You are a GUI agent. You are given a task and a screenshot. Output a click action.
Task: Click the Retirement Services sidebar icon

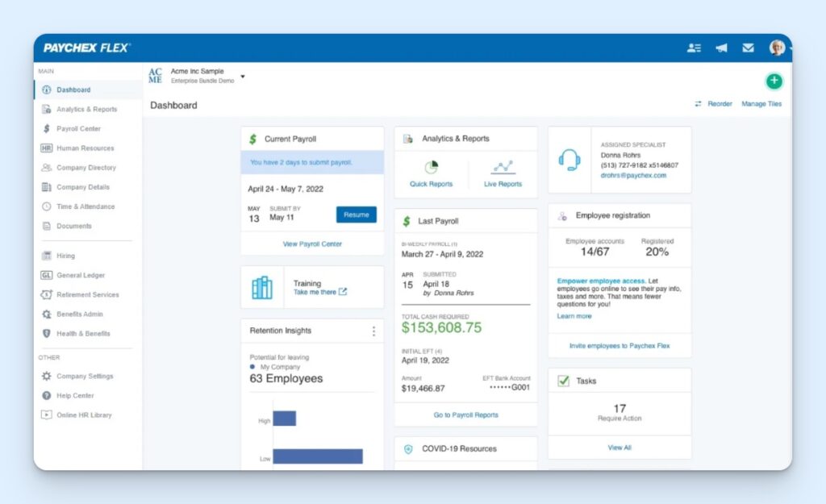coord(46,294)
